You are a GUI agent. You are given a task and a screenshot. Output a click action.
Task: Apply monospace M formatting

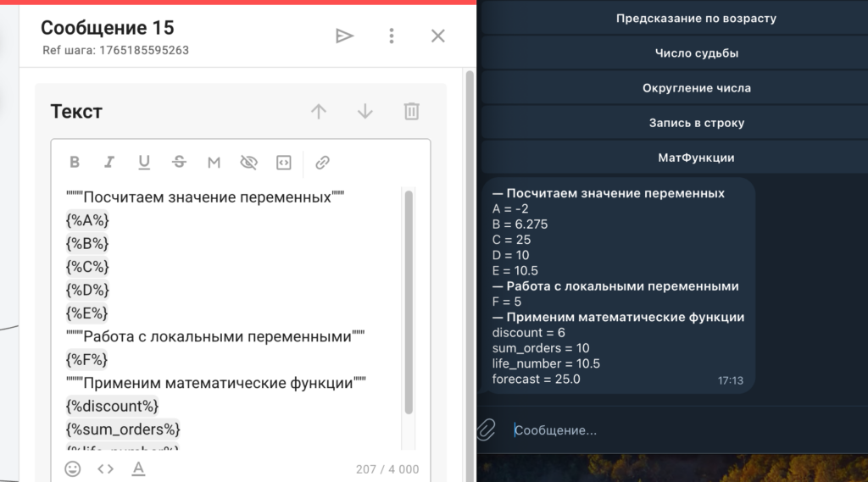coord(214,163)
